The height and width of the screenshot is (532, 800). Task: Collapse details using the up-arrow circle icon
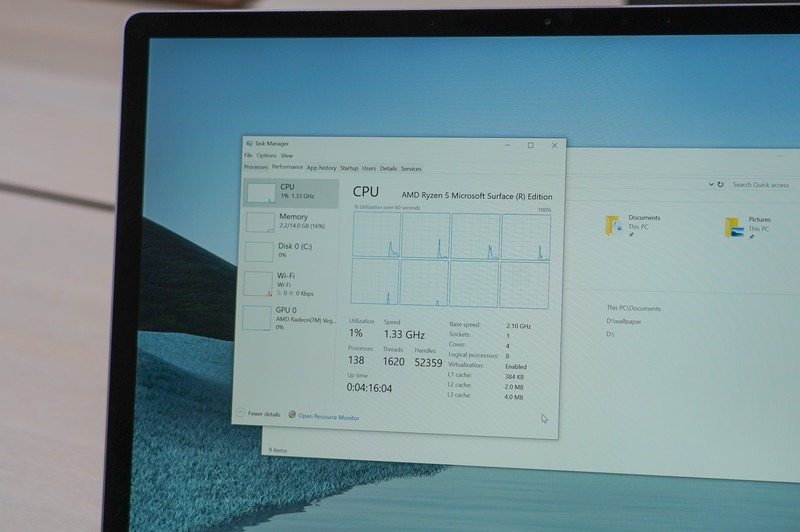pos(240,412)
